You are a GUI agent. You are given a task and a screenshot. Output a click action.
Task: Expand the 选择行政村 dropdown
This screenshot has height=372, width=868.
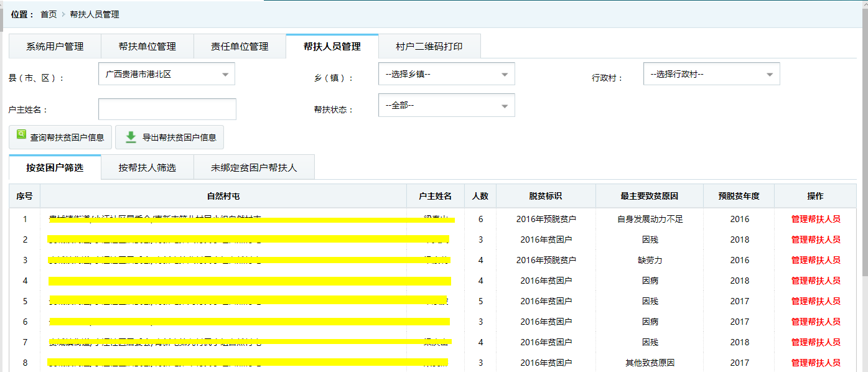(x=711, y=74)
